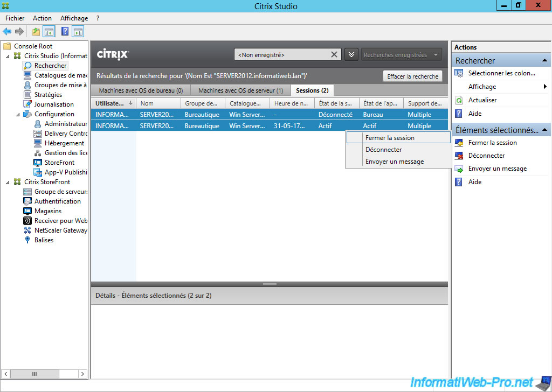Open the Delivery Controllers node icon
The width and height of the screenshot is (552, 392).
(x=38, y=134)
